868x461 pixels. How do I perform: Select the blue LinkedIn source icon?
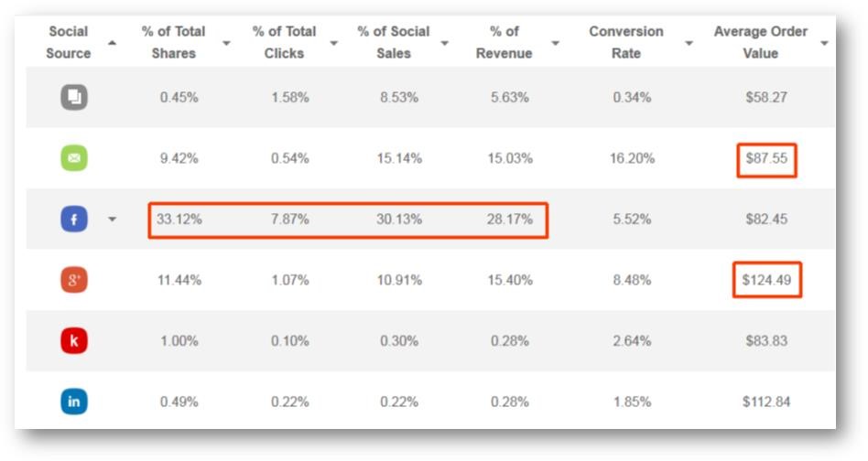click(x=74, y=402)
